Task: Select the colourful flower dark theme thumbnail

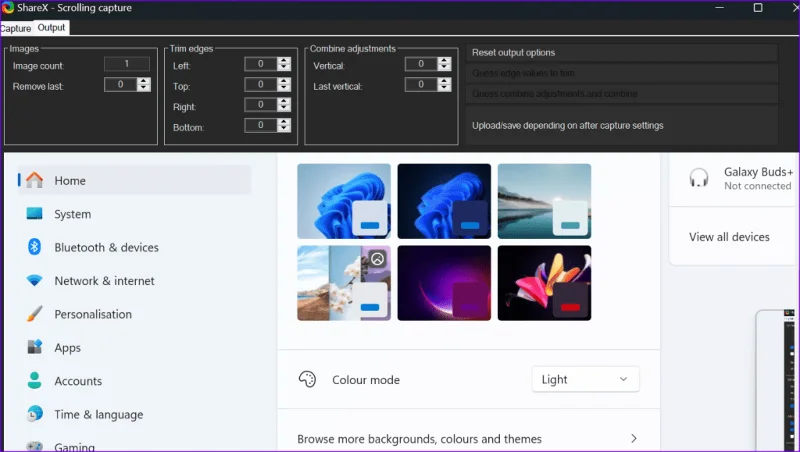Action: point(544,283)
